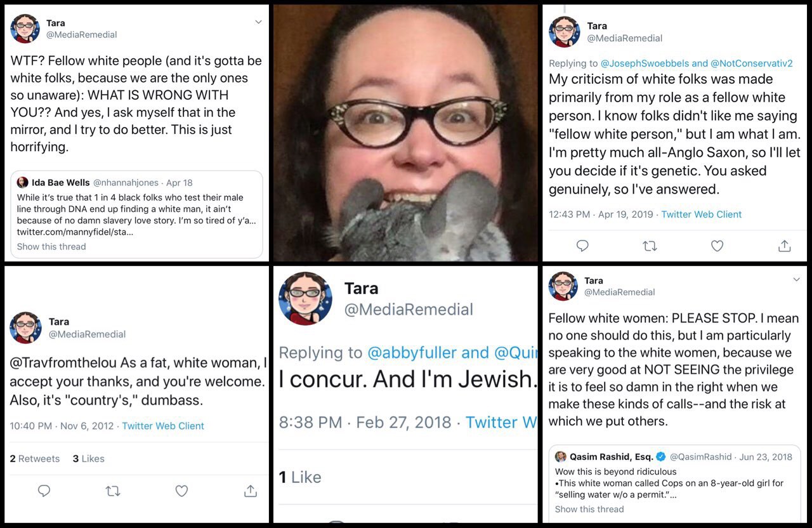812x528 pixels.
Task: Retweet the Apr 19, 2019 Anglo Saxon tweet
Action: pos(650,246)
